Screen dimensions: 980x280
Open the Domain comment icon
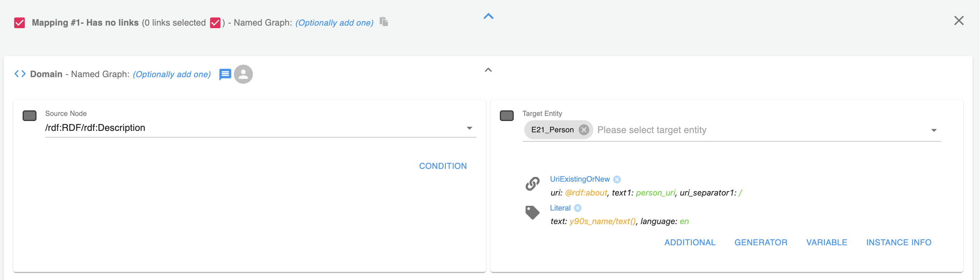tap(225, 74)
